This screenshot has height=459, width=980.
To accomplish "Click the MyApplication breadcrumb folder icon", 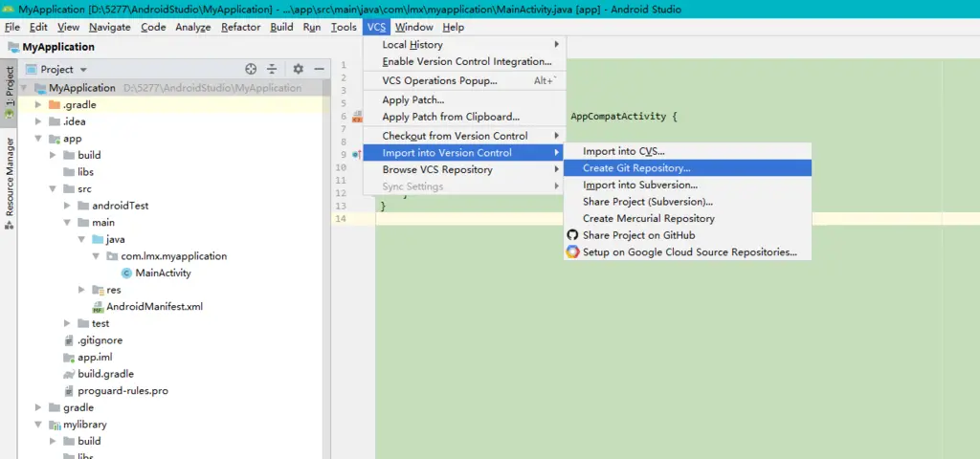I will tap(13, 47).
